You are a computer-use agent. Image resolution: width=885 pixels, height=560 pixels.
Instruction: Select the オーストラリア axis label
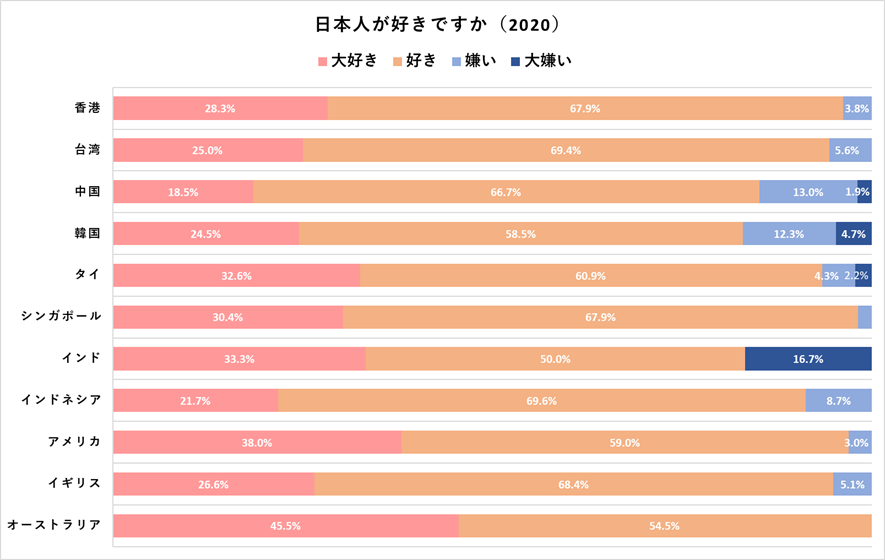click(x=54, y=525)
